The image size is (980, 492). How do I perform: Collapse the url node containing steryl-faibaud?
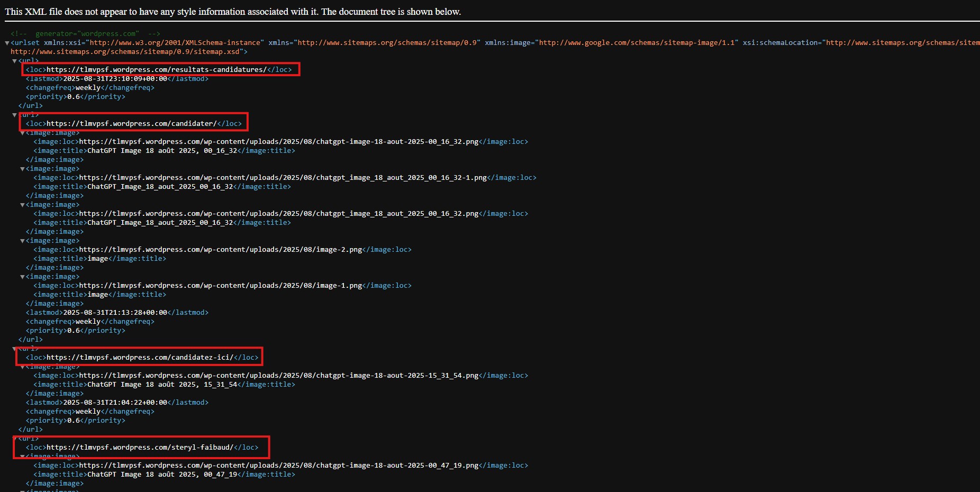14,439
